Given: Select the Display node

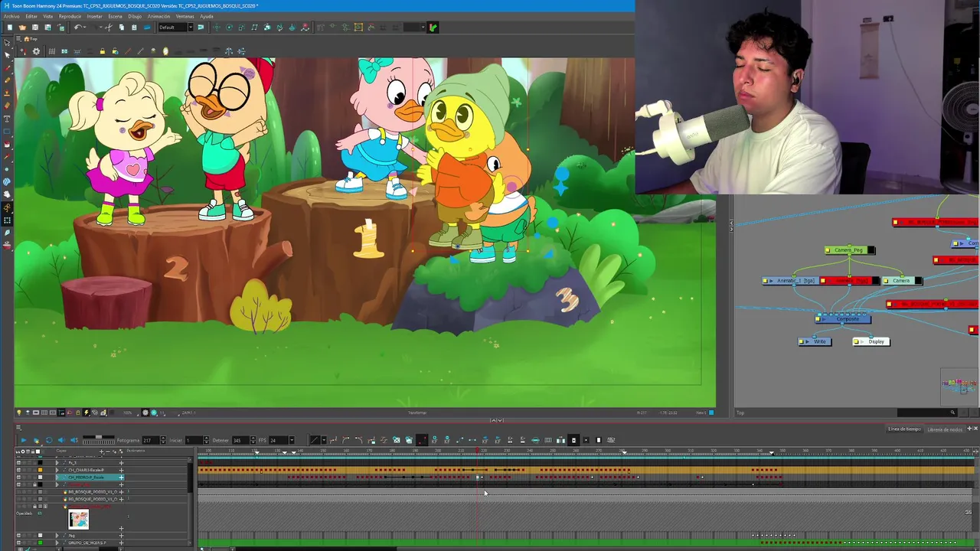Looking at the screenshot, I should 871,341.
